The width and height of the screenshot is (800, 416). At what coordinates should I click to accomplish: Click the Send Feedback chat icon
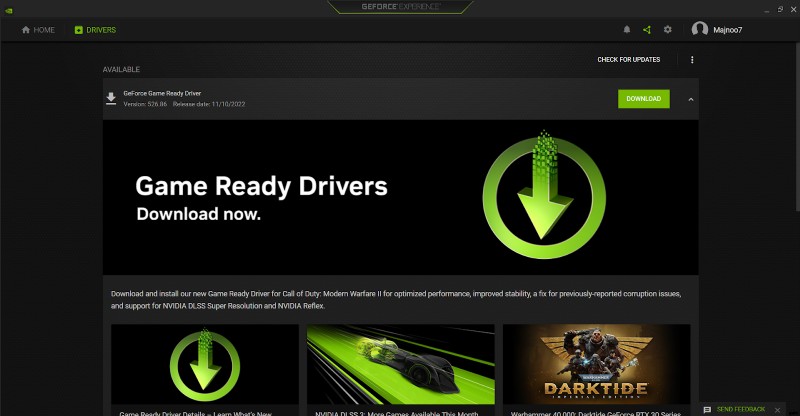[707, 410]
